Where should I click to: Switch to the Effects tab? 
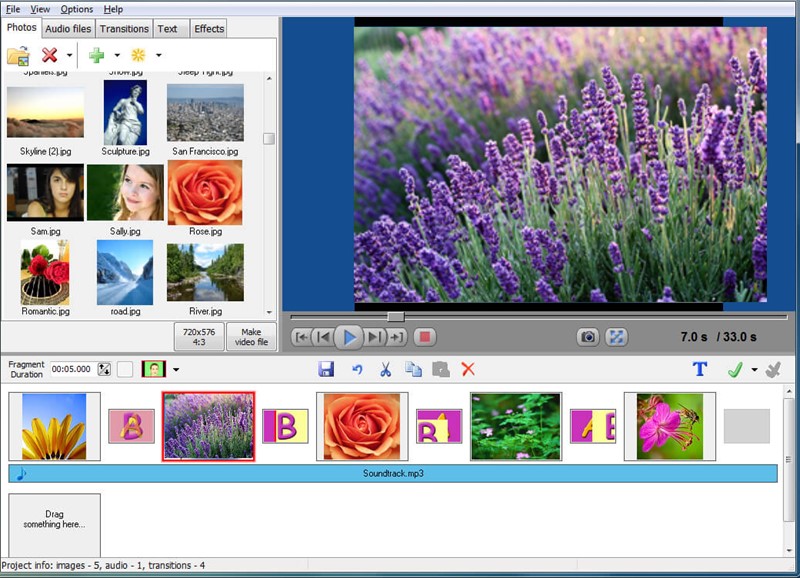tap(209, 29)
